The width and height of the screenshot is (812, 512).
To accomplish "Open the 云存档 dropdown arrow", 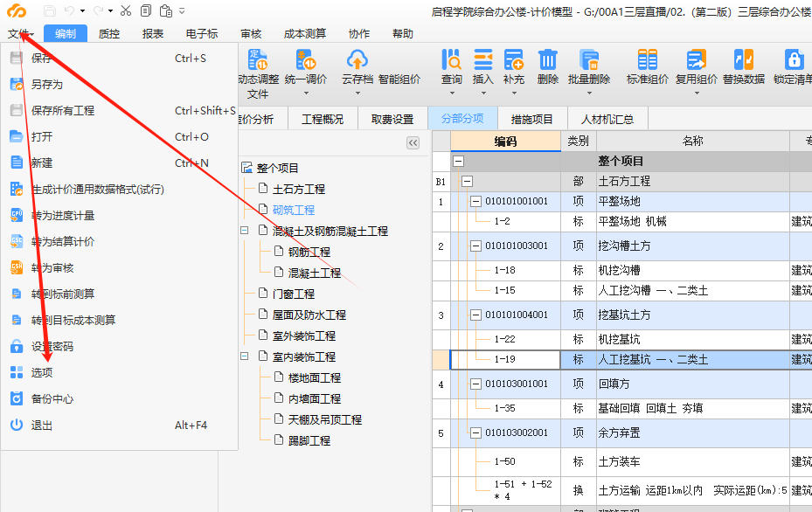I will pyautogui.click(x=357, y=93).
